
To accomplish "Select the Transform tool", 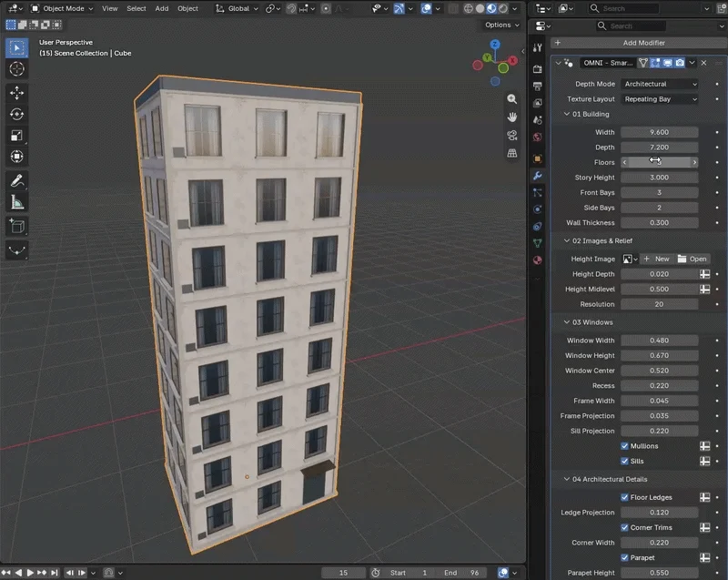I will click(x=16, y=157).
